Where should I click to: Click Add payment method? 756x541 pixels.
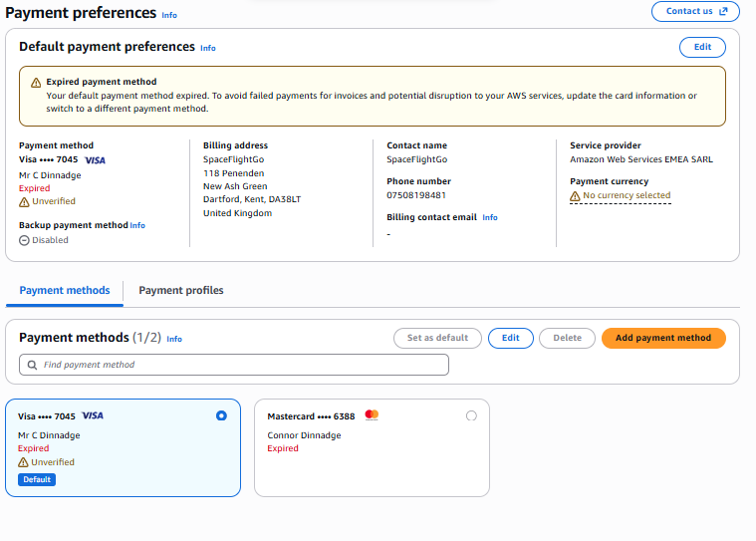click(663, 338)
